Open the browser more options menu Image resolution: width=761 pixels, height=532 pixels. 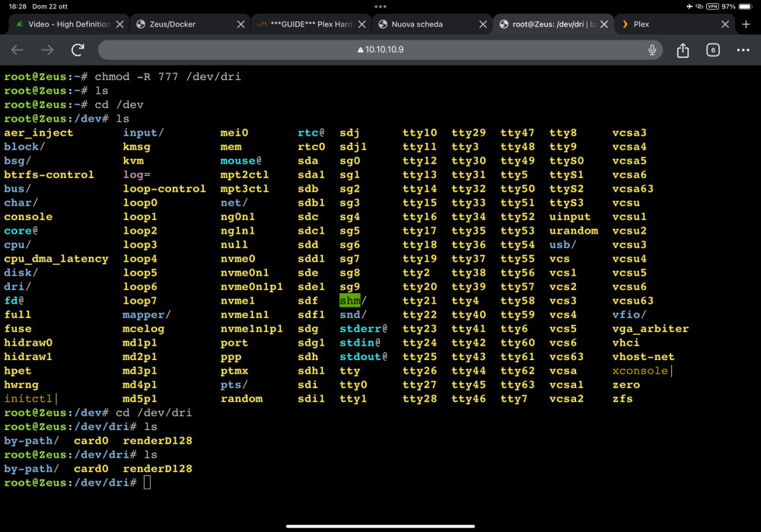coord(743,49)
